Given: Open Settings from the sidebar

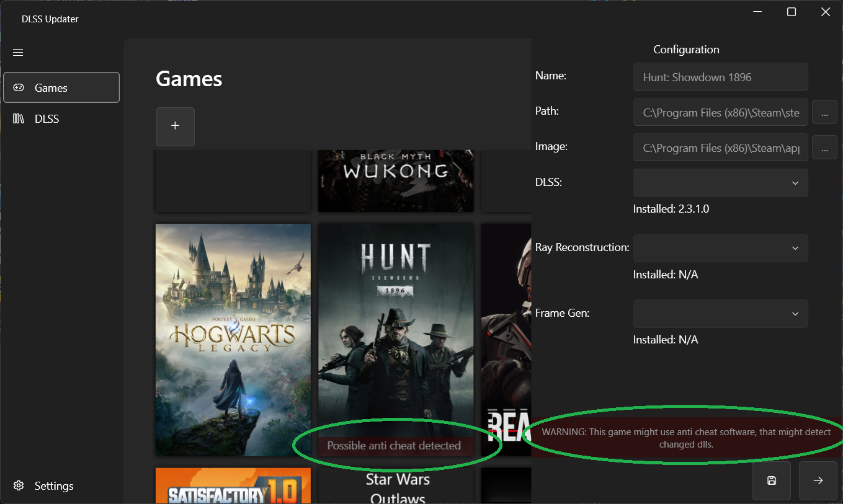Looking at the screenshot, I should [61, 485].
